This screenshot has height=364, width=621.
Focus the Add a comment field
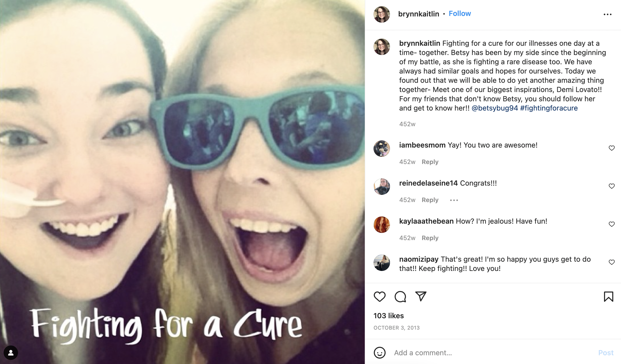494,353
